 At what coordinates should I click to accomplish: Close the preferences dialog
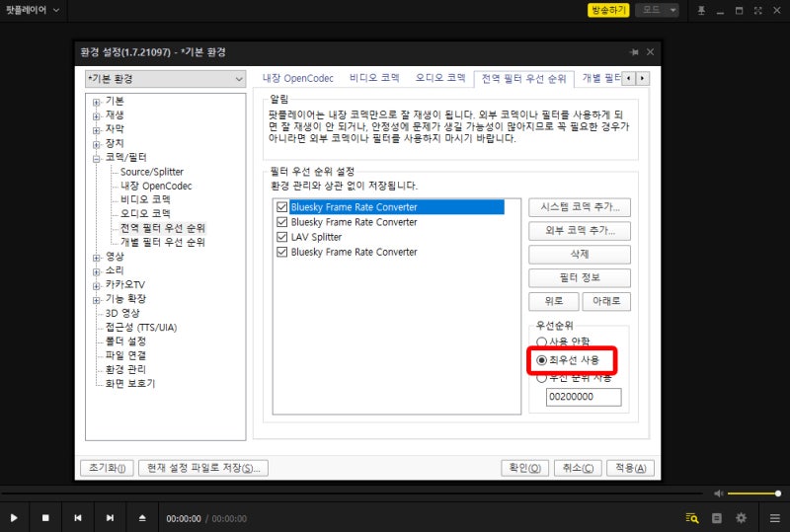tap(650, 52)
